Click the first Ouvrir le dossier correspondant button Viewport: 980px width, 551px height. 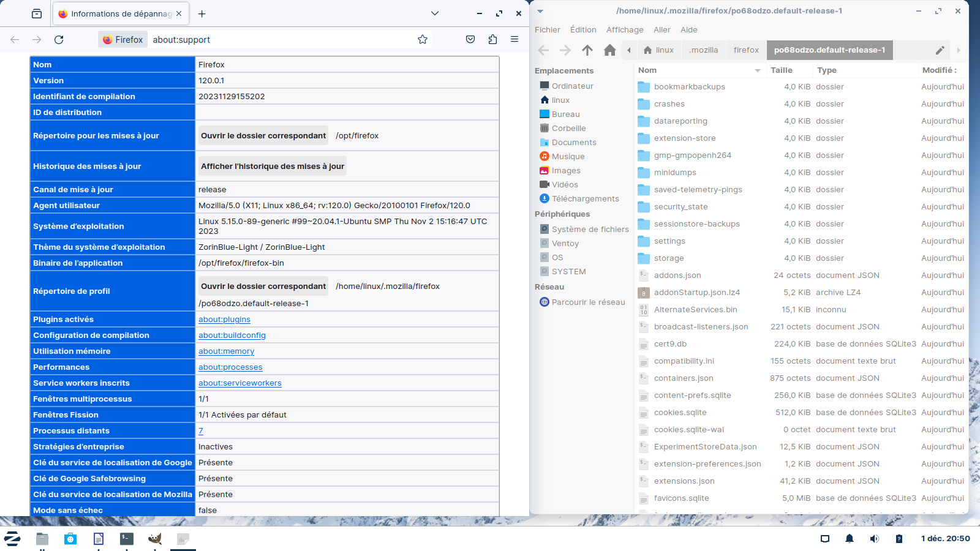(263, 136)
